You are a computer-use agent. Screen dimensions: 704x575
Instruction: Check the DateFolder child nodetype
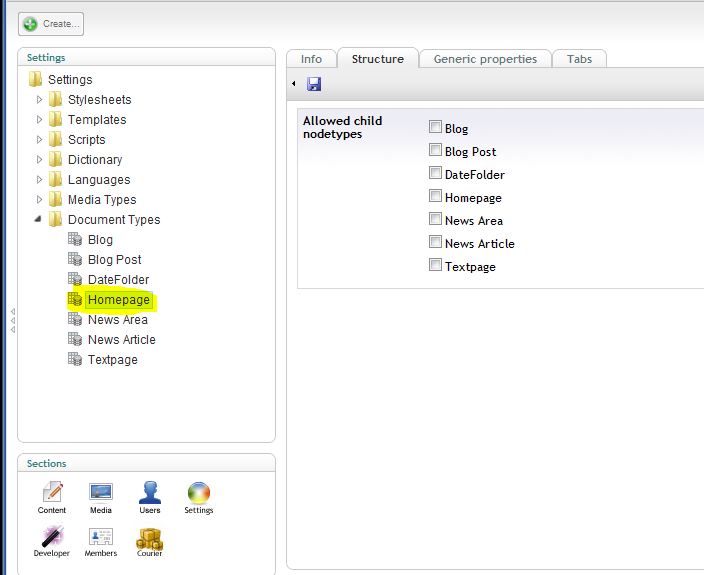(x=435, y=172)
